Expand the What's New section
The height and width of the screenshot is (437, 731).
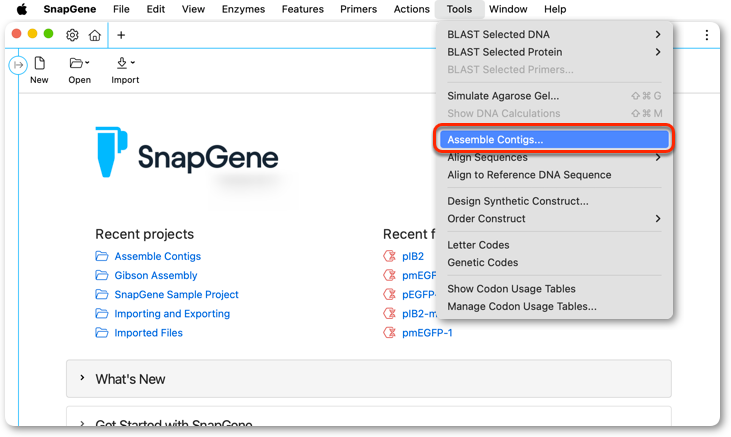coord(368,379)
